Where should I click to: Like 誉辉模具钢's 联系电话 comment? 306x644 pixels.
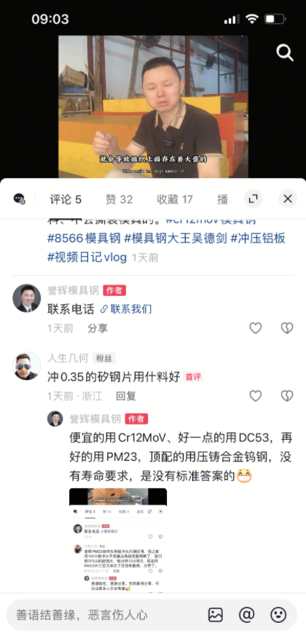coord(256,327)
